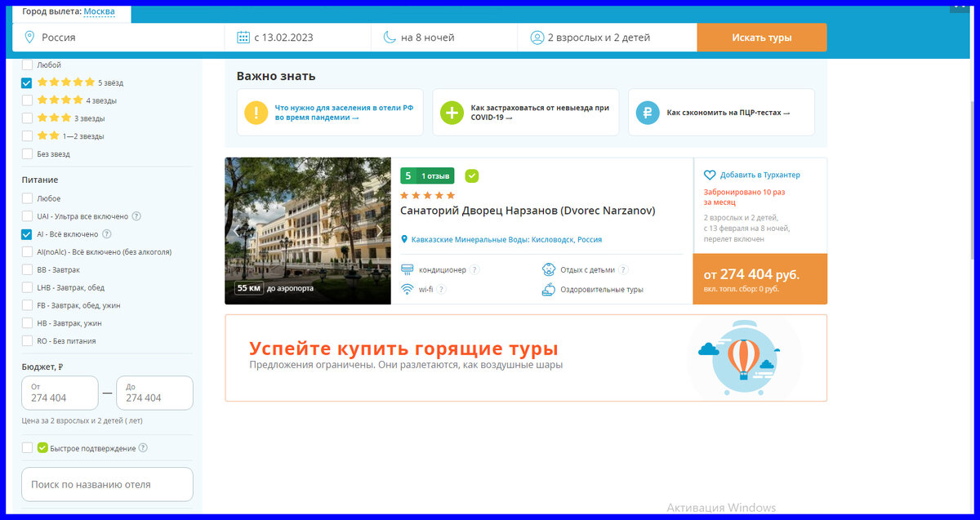Screen dimensions: 980x520
Task: Check the AI(noAlc) no alcohol option
Action: [x=27, y=252]
